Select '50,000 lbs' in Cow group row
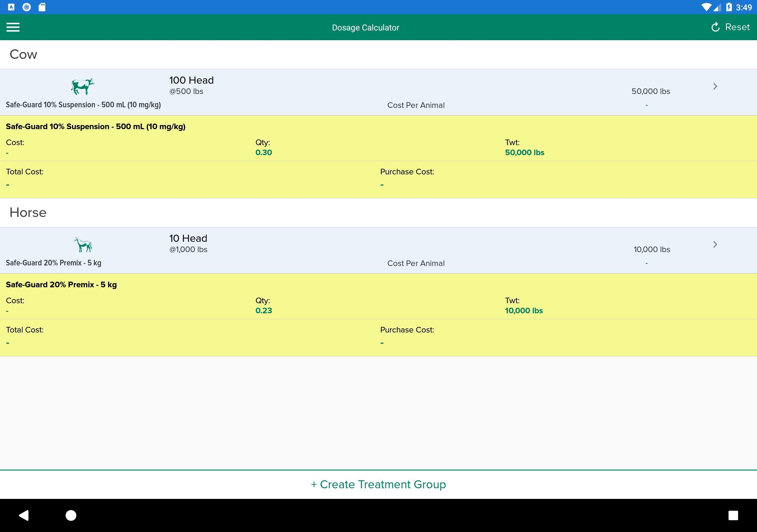 (x=651, y=91)
